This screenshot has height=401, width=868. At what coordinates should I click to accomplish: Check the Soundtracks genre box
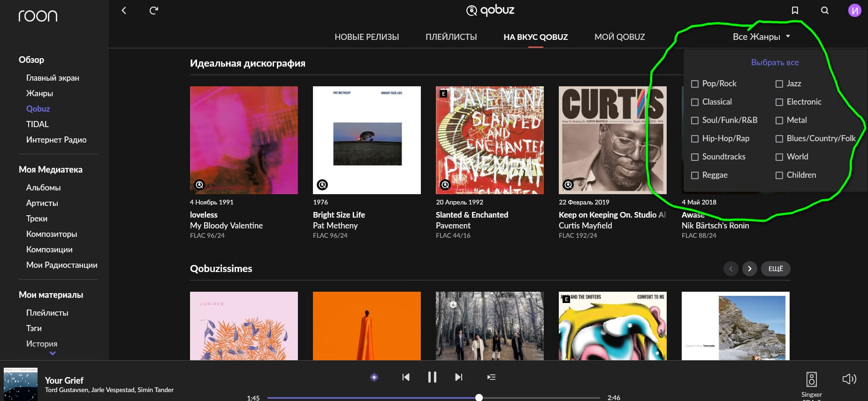pos(695,157)
